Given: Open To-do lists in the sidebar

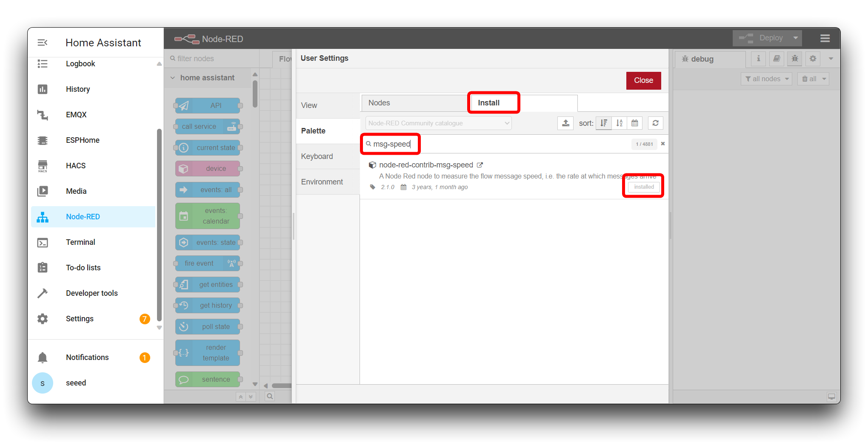Looking at the screenshot, I should click(93, 268).
